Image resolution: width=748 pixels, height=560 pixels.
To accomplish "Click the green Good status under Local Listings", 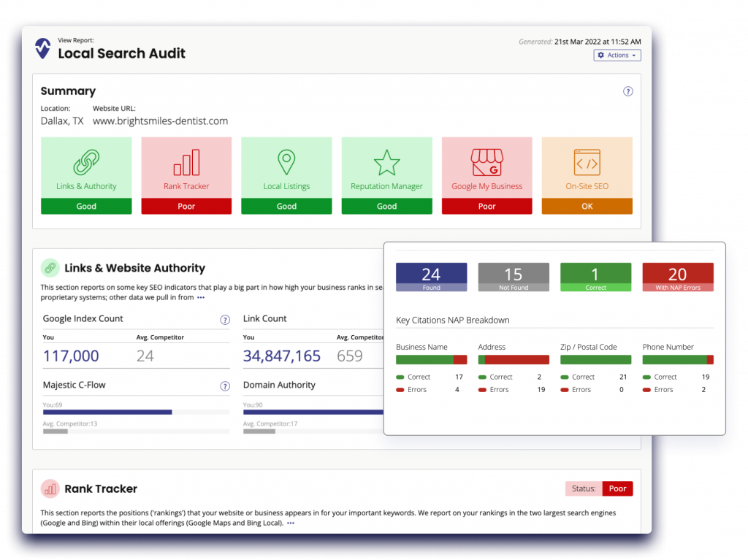I will (x=286, y=206).
